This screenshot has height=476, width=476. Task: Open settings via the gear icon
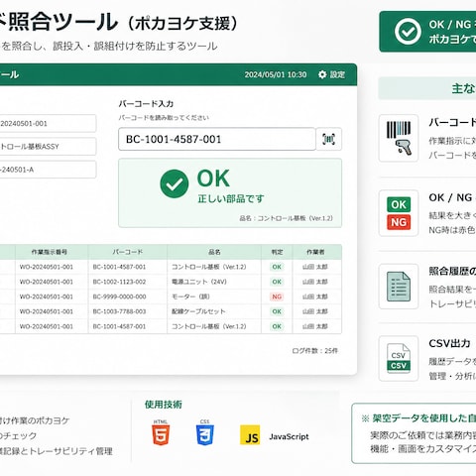coord(322,74)
